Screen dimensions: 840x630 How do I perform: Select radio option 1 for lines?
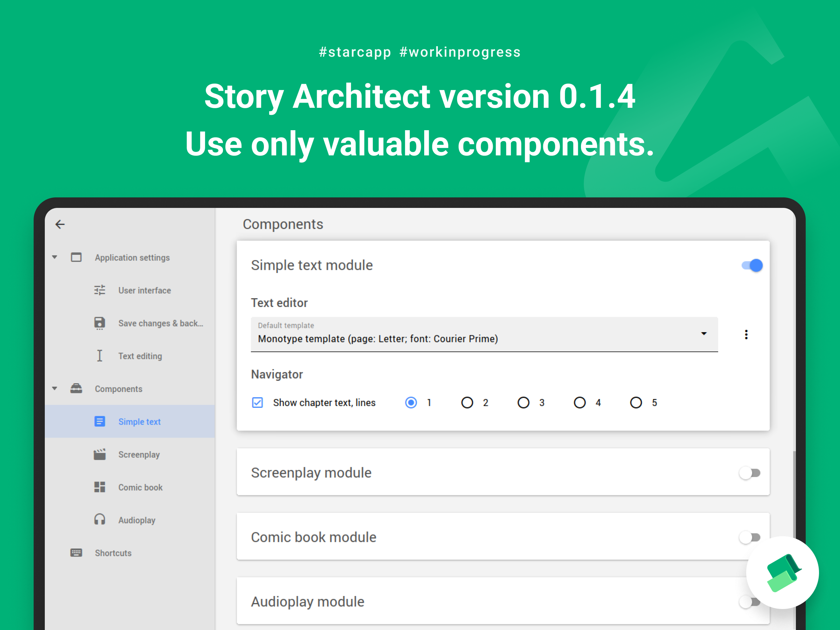[411, 402]
